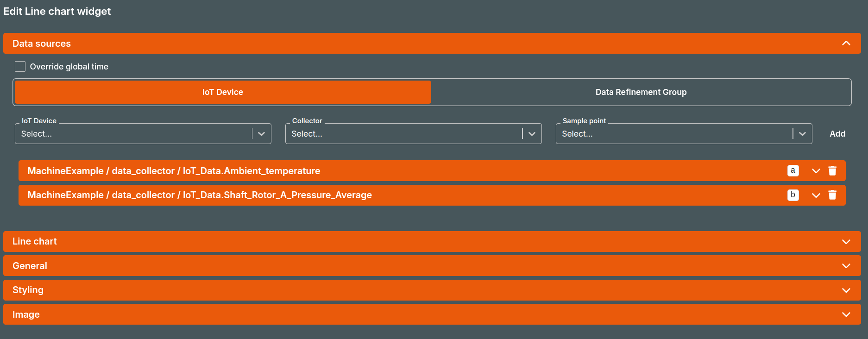
Task: Open the IoT Device dropdown
Action: (143, 133)
